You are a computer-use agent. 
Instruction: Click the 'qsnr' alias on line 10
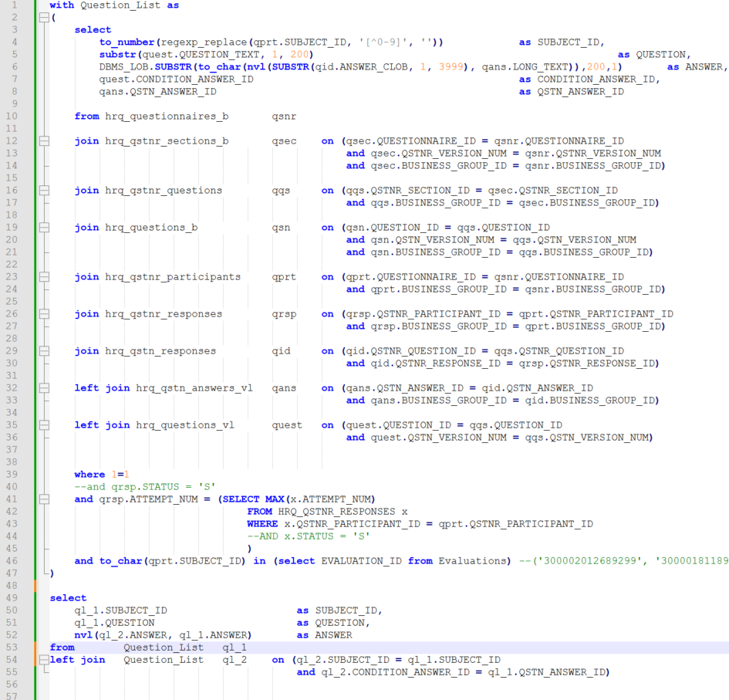[284, 117]
